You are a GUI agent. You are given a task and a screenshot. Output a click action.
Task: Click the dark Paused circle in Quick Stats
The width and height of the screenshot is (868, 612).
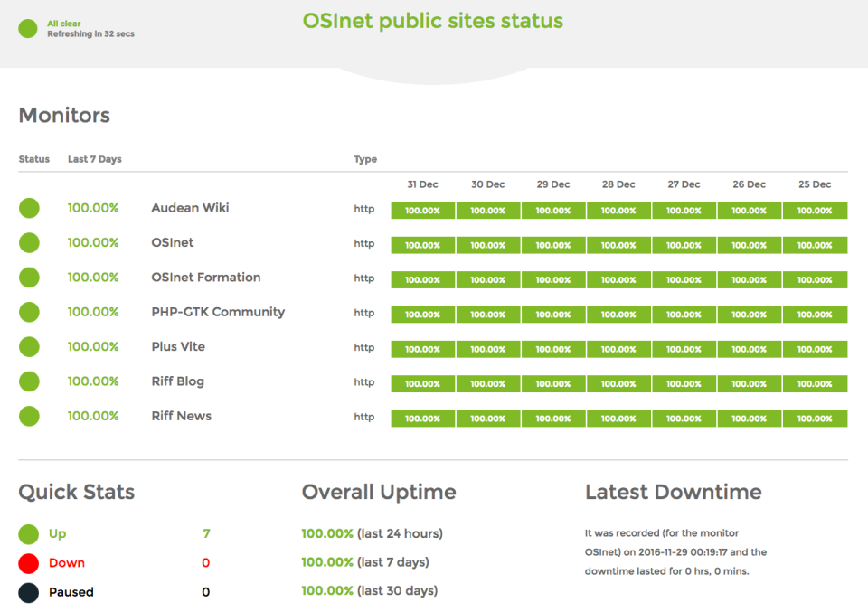(28, 593)
